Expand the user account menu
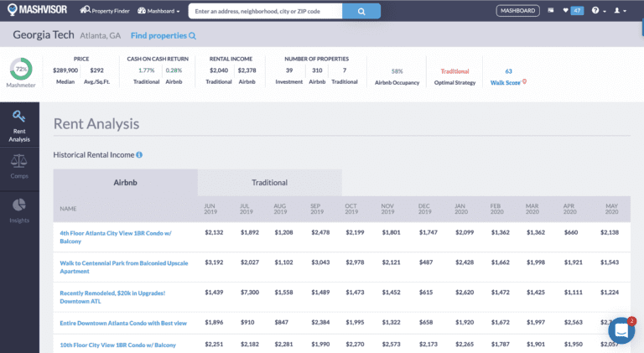Image resolution: width=644 pixels, height=353 pixels. 620,11
